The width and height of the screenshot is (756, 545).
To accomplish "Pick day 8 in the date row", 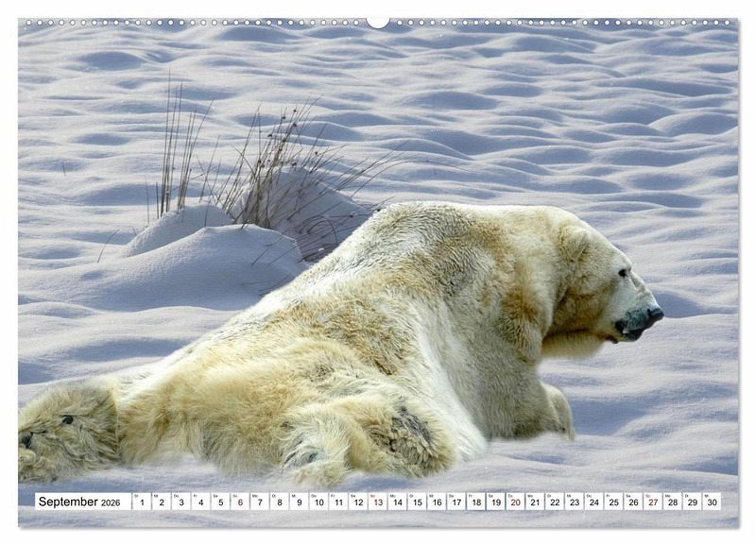I will [279, 502].
